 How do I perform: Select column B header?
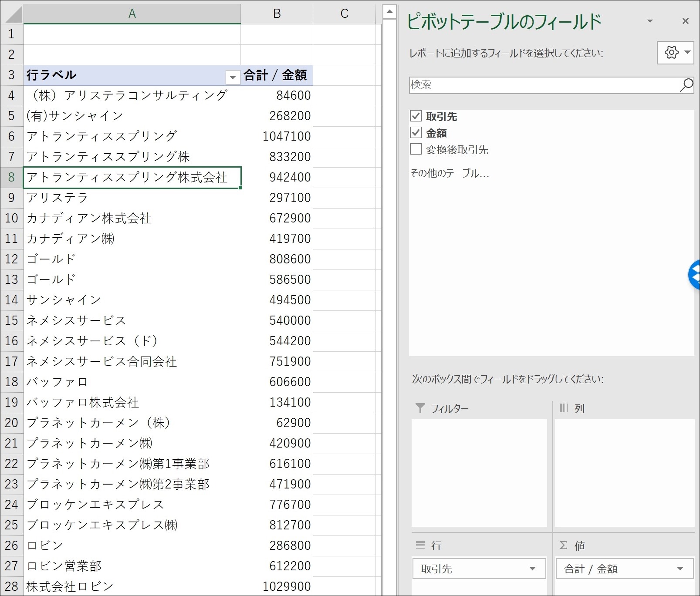coord(277,13)
